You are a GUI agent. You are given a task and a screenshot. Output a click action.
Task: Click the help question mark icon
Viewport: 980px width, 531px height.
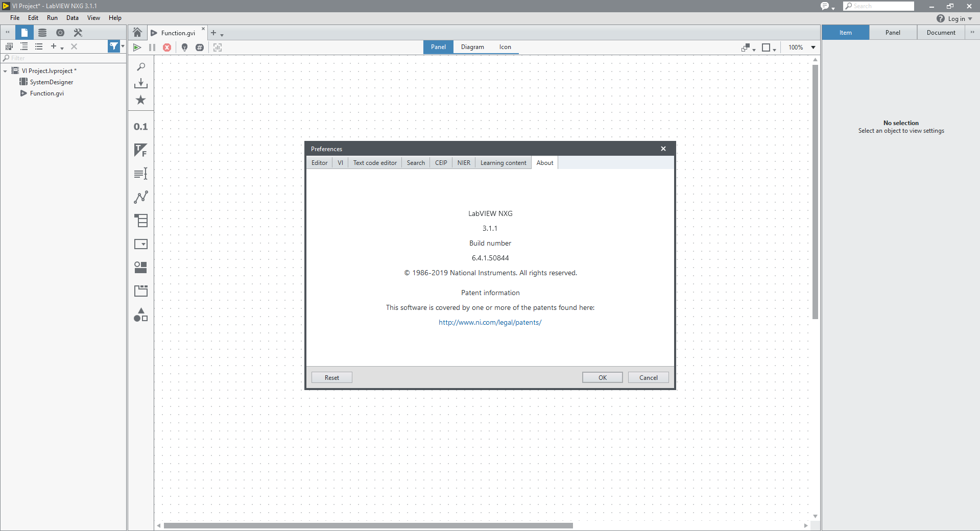941,18
